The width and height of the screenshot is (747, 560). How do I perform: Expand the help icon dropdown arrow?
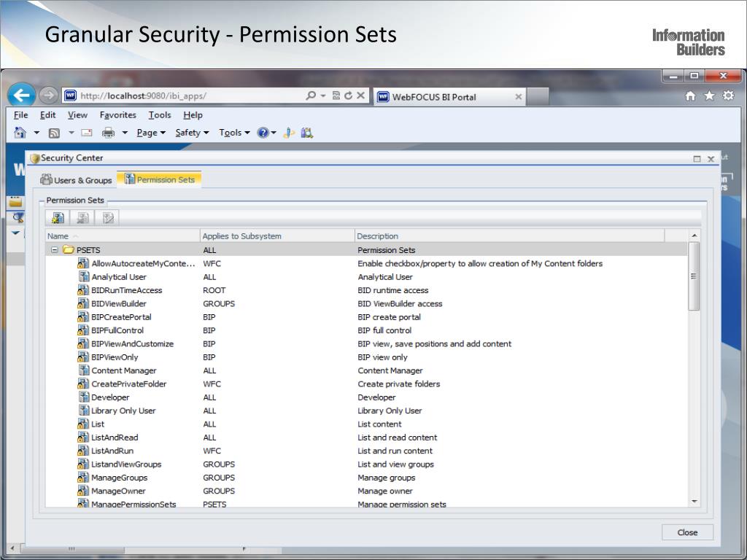click(274, 133)
